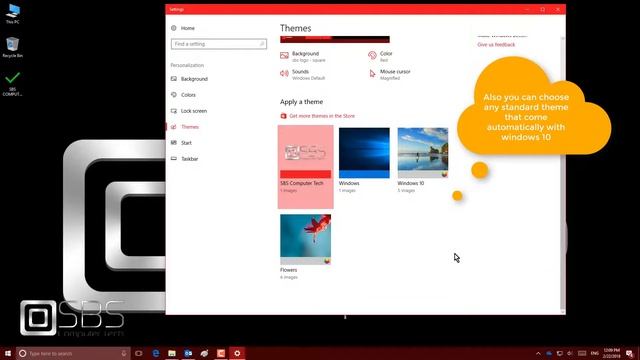Open the Windows Start menu
The height and width of the screenshot is (360, 640).
pos(8,353)
